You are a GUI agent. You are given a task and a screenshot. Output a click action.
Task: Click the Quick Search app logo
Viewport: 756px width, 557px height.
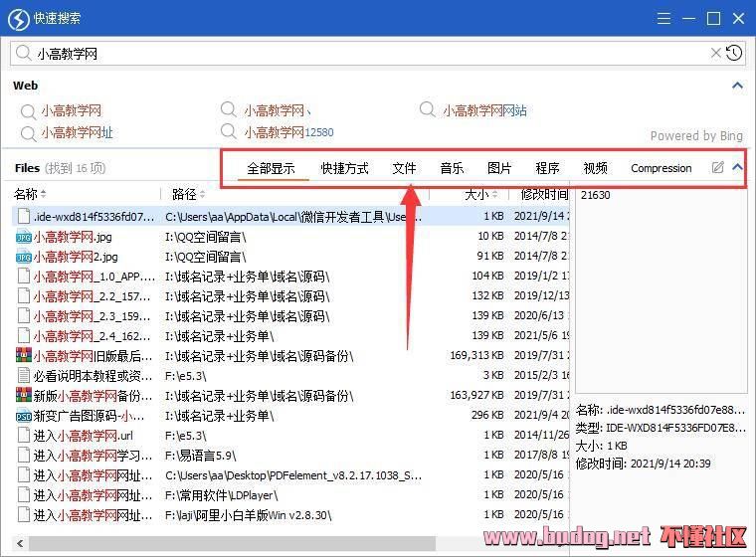pos(19,19)
